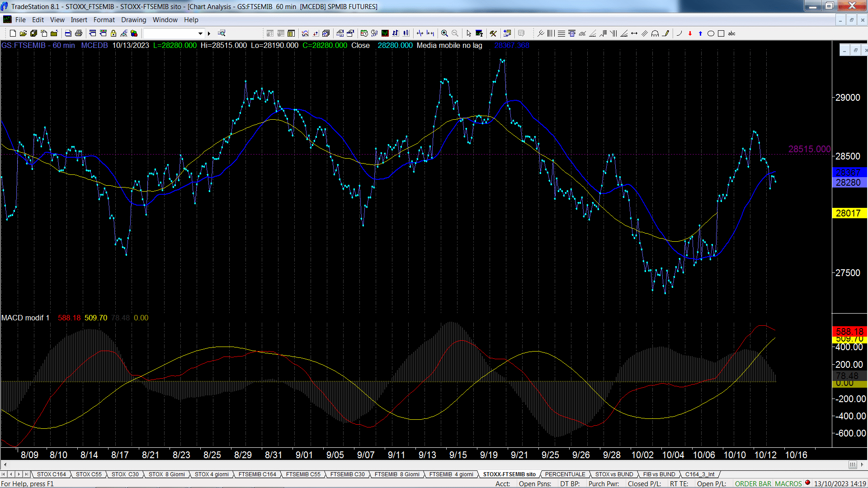
Task: Select the arc drawing tool
Action: point(679,33)
